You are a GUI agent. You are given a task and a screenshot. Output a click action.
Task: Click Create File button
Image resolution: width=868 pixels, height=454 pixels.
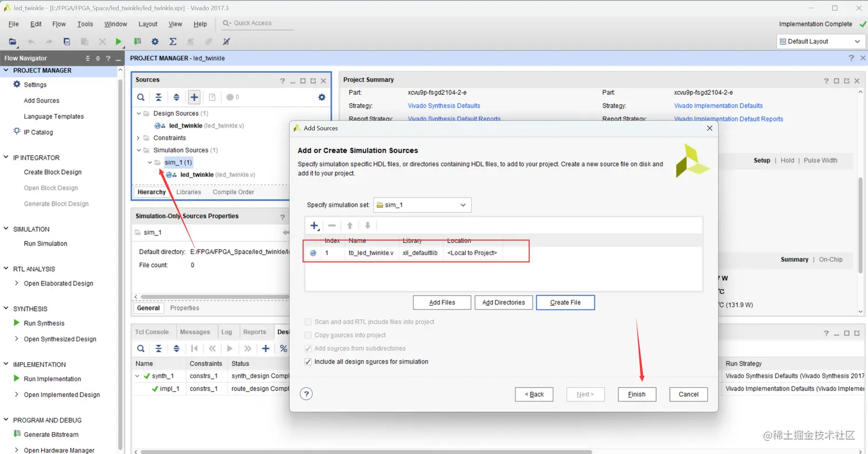[x=565, y=302]
